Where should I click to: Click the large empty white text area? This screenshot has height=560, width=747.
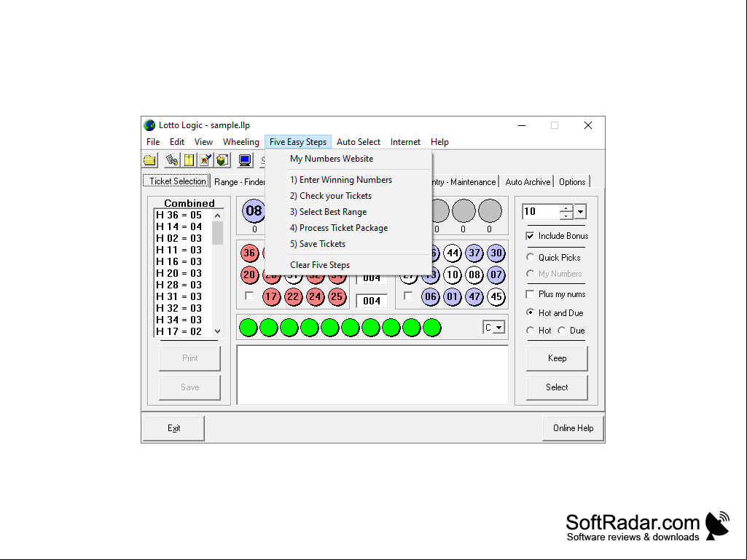click(372, 375)
